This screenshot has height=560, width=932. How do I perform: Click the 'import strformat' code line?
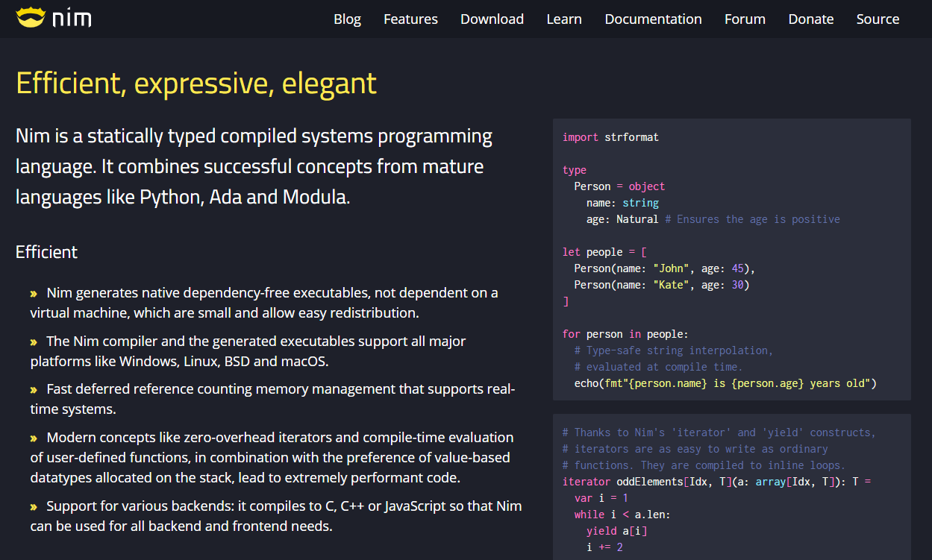[610, 137]
